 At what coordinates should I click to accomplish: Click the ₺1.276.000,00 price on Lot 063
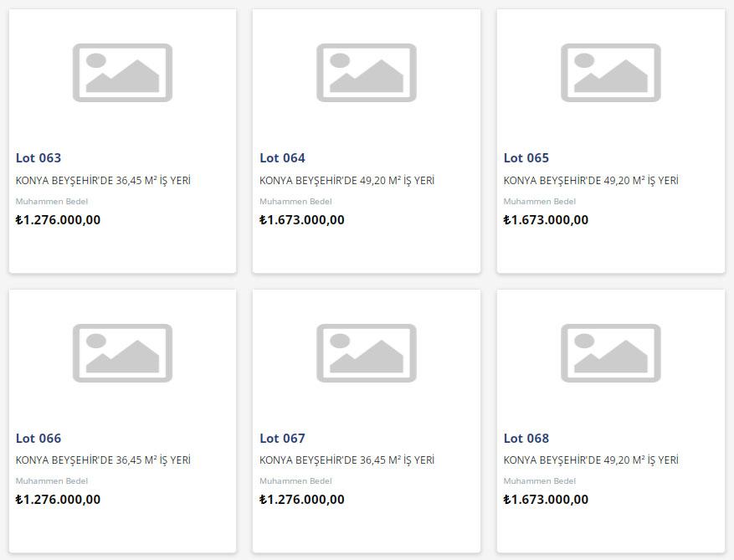tap(58, 220)
